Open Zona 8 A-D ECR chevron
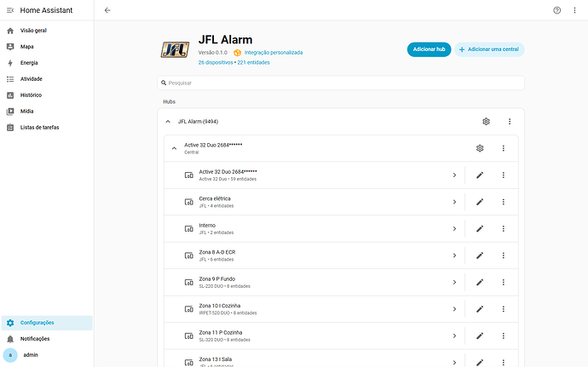Image resolution: width=588 pixels, height=367 pixels. point(454,255)
